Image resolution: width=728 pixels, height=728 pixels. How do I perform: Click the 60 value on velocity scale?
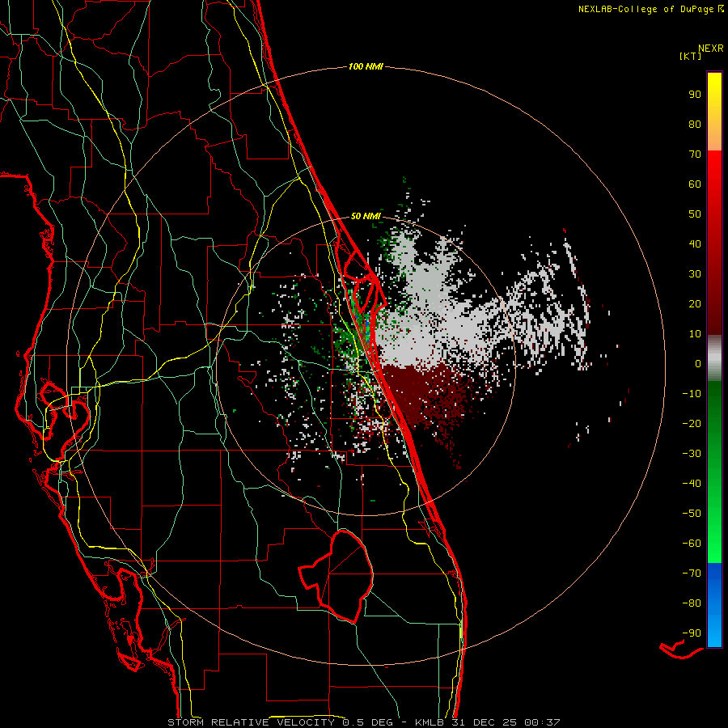click(x=695, y=184)
